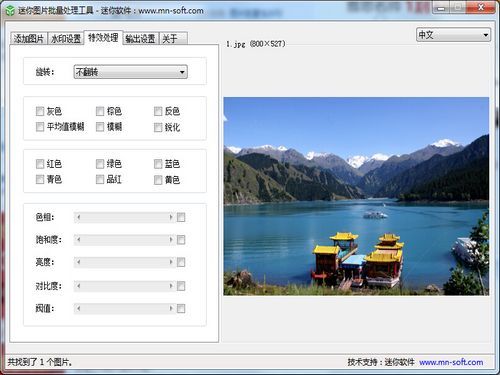Image resolution: width=500 pixels, height=375 pixels.
Task: Click left arrow of 亮度 slider
Action: [x=79, y=262]
